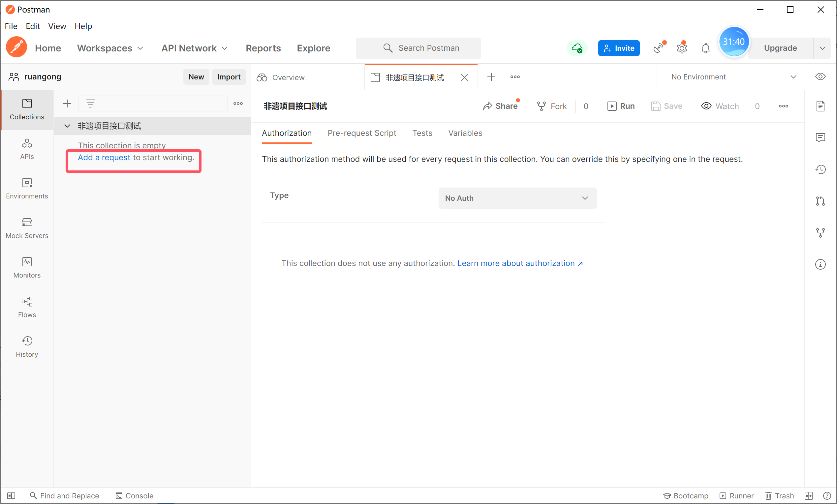Switch to the Pre-request Script tab

[x=361, y=133]
